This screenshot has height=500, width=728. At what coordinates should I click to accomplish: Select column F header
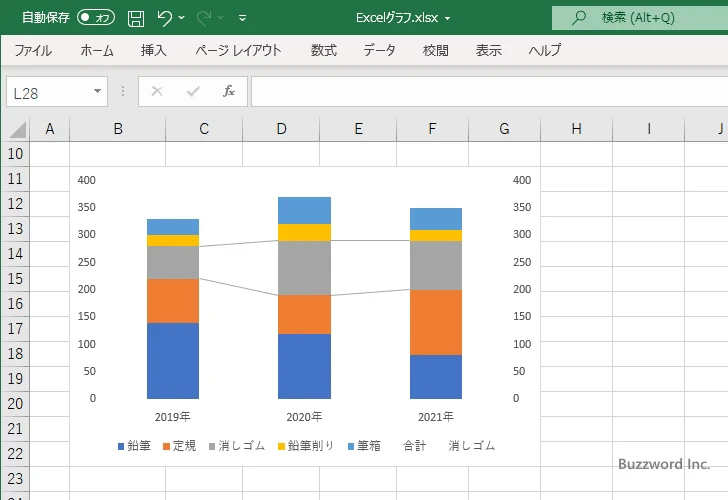pyautogui.click(x=432, y=129)
